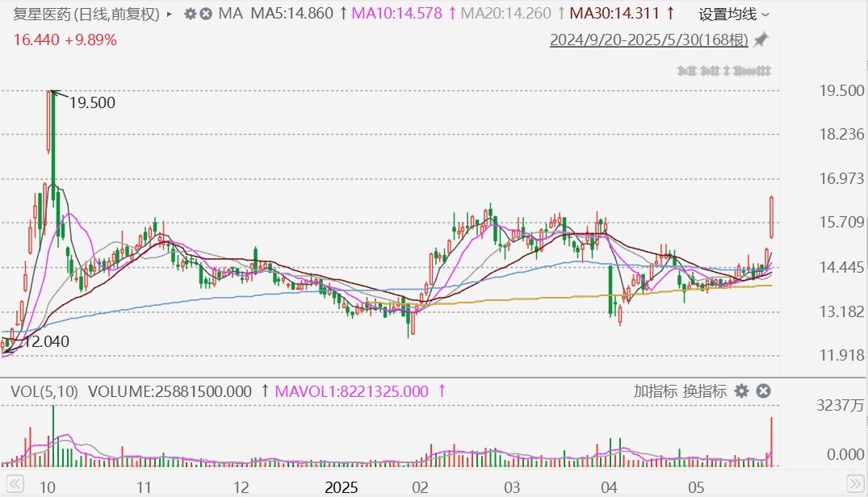This screenshot has height=497, width=868.
Task: Click the VOLUME:25881500.000 value
Action: [170, 391]
